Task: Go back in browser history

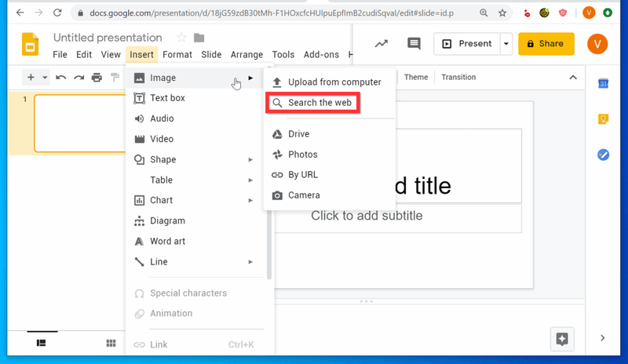Action: click(20, 13)
